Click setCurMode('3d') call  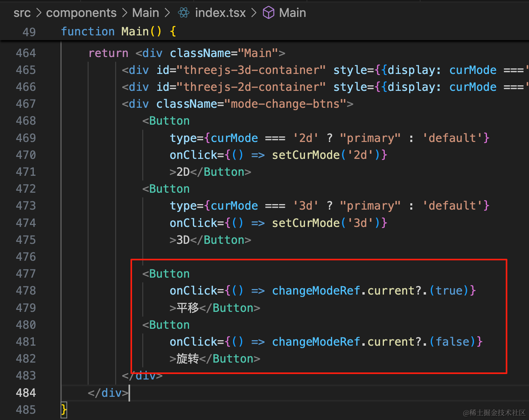[326, 223]
